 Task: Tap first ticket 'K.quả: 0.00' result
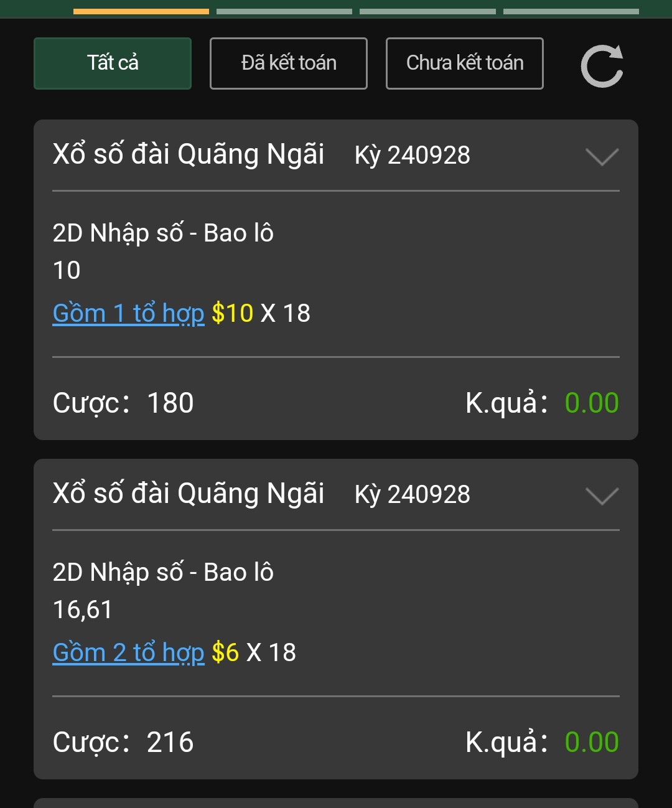tap(542, 403)
